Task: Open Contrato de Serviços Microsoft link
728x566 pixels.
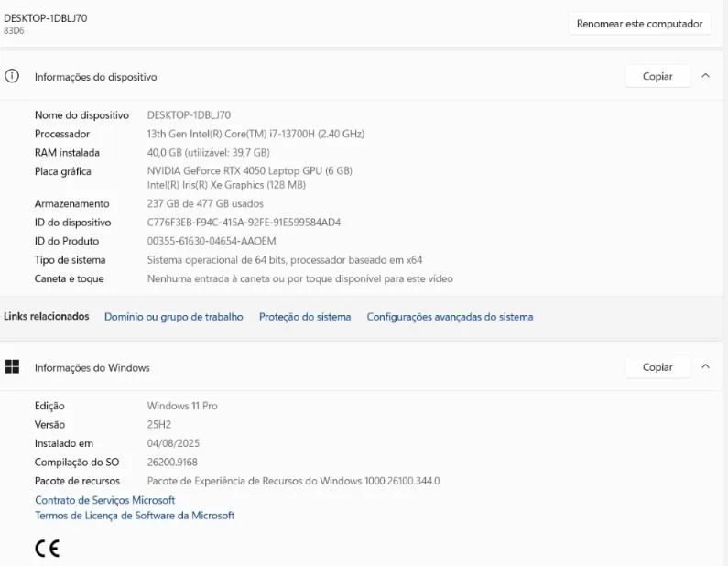Action: 105,500
